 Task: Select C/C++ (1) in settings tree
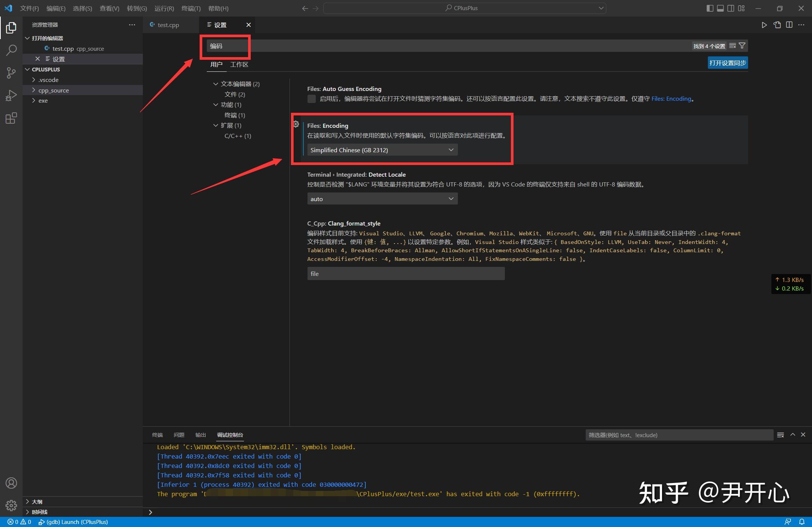pyautogui.click(x=238, y=136)
